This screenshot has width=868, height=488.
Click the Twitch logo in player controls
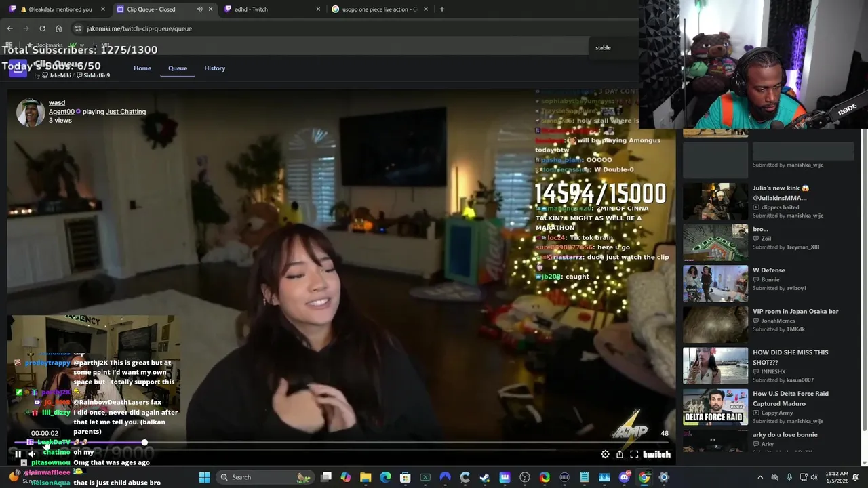[656, 454]
